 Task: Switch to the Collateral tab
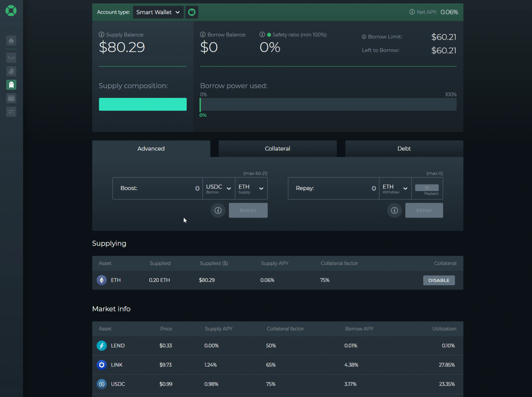pyautogui.click(x=277, y=149)
